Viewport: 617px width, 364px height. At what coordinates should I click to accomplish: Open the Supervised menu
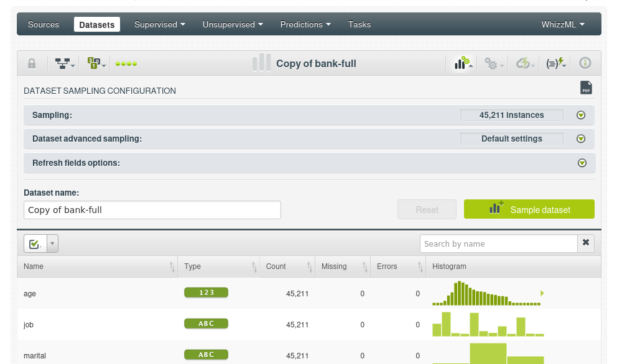160,25
